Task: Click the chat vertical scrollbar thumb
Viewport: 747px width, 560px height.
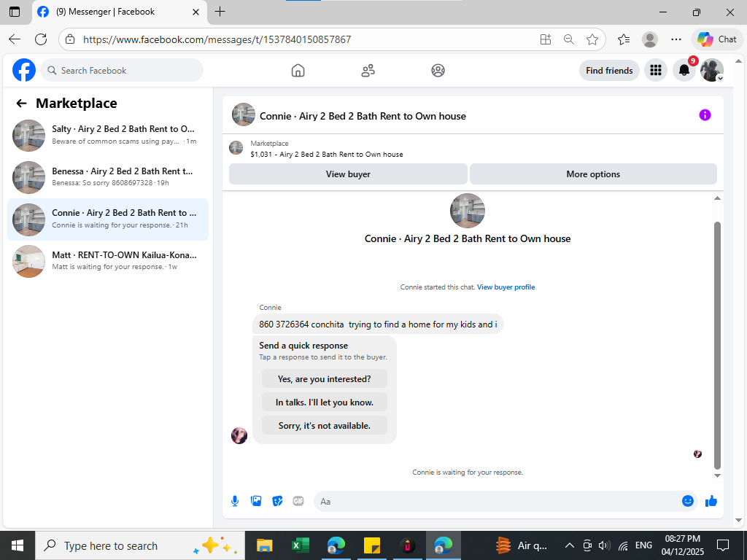Action: (x=717, y=346)
